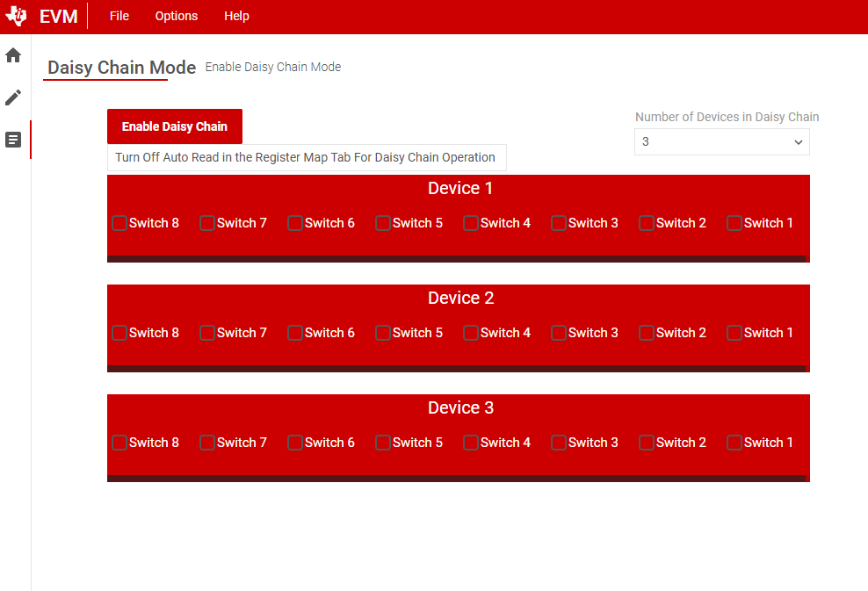The width and height of the screenshot is (868, 591).
Task: Enable Switch 6 in Device 3
Action: tap(295, 443)
